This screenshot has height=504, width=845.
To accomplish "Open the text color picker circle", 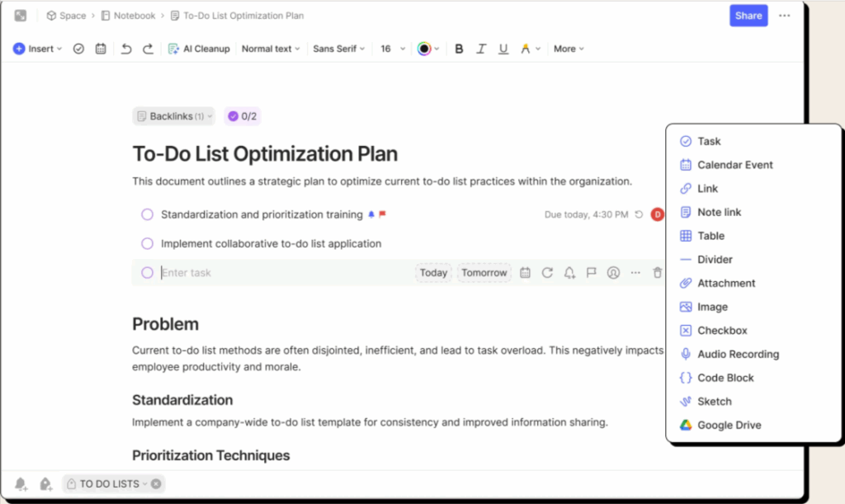I will pyautogui.click(x=424, y=49).
